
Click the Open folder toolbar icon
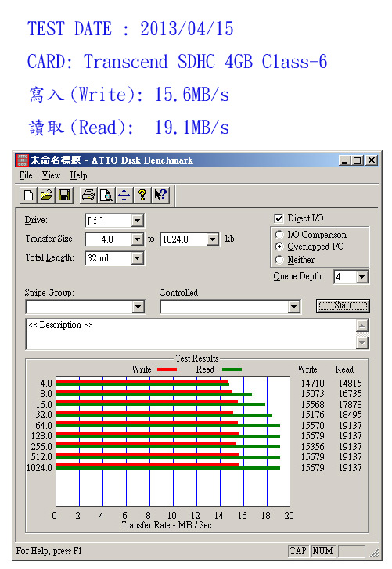pos(46,195)
